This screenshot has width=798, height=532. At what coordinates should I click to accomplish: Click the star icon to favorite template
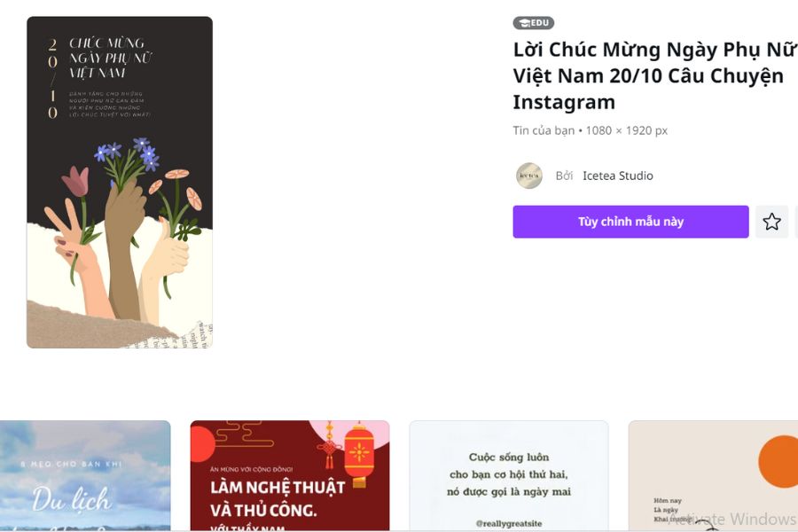[x=771, y=222]
